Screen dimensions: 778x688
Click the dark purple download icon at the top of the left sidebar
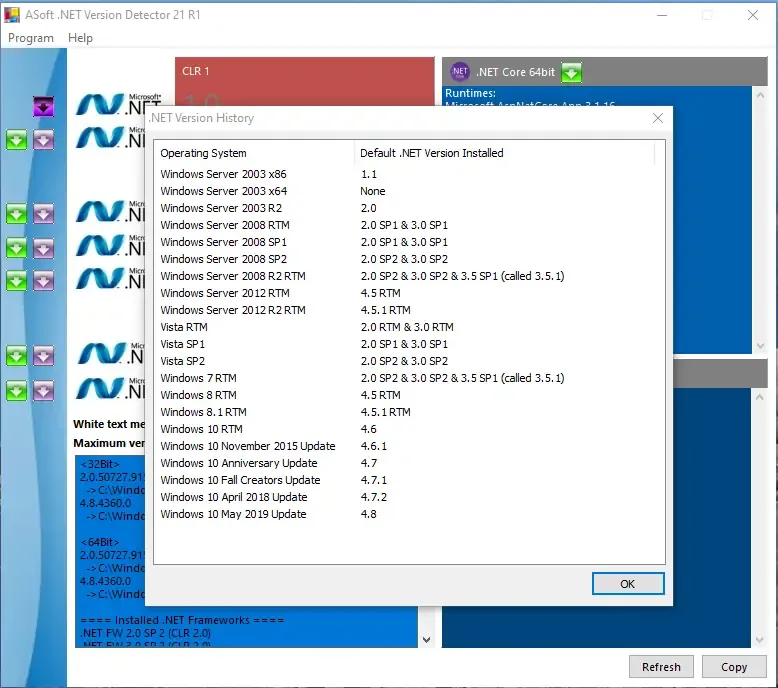44,106
